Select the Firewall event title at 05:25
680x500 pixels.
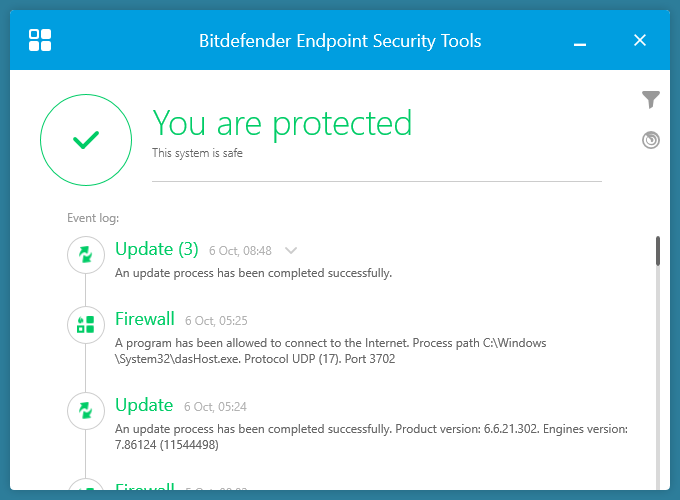[x=145, y=319]
